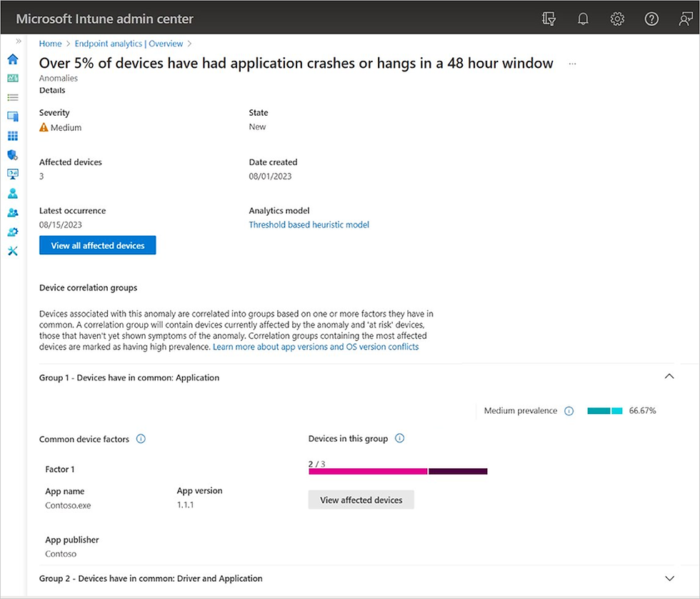Click the View all affected devices button
Viewport: 700px width, 599px height.
click(97, 244)
